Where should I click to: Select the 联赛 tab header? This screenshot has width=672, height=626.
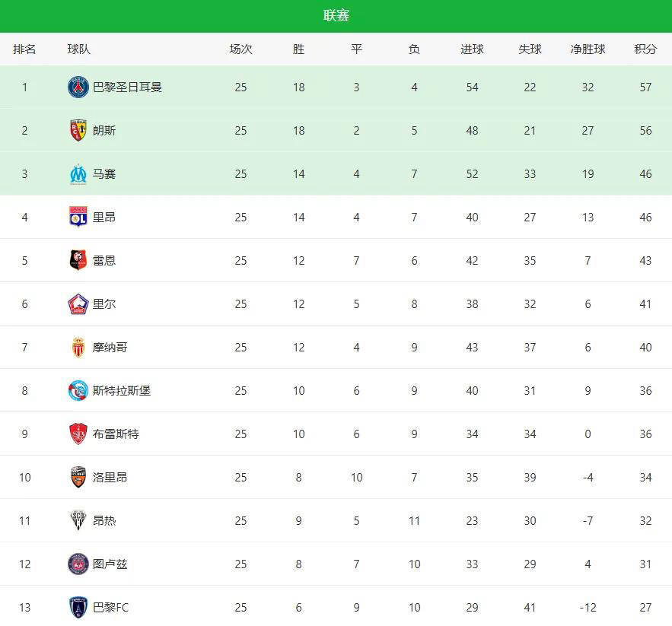pos(336,16)
